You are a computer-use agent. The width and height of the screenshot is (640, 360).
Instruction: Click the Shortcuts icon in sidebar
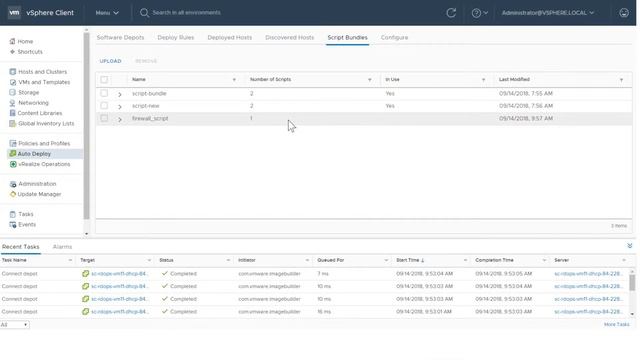[x=12, y=52]
